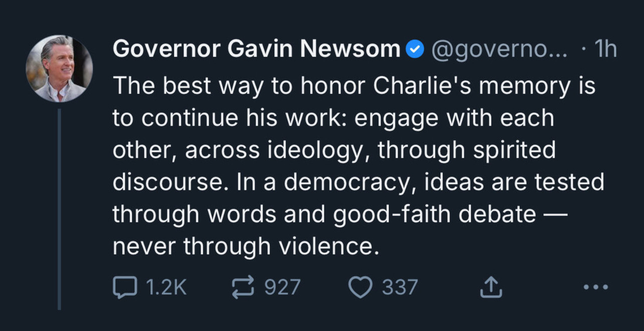The width and height of the screenshot is (644, 331).
Task: Click the "1h" post timestamp
Action: click(x=604, y=49)
